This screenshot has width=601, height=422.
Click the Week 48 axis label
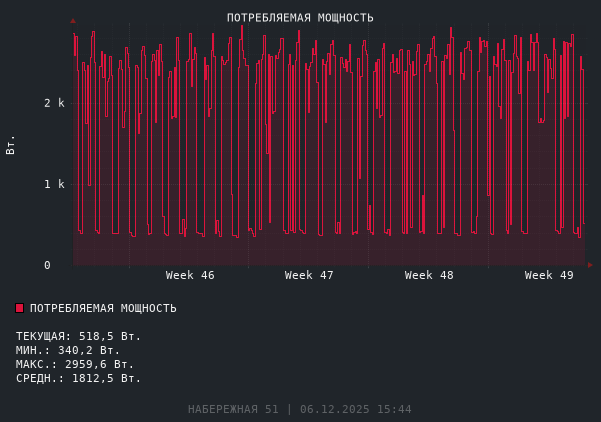[429, 275]
